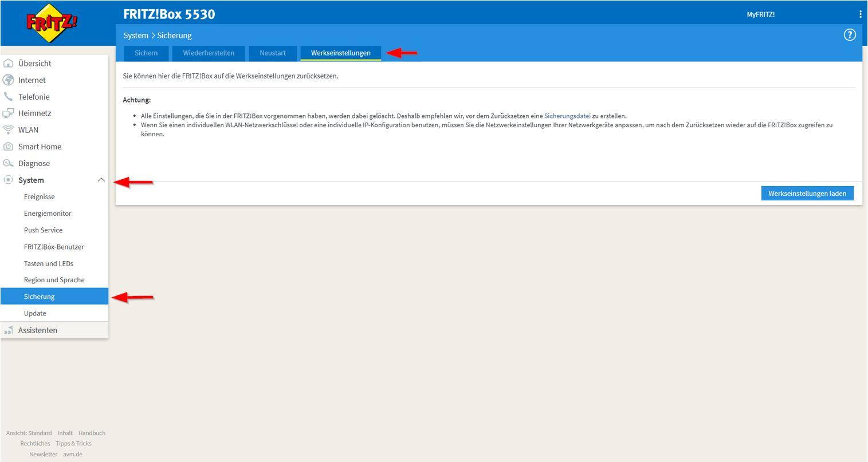Open Region und Sprache under System
The image size is (868, 462).
click(54, 280)
